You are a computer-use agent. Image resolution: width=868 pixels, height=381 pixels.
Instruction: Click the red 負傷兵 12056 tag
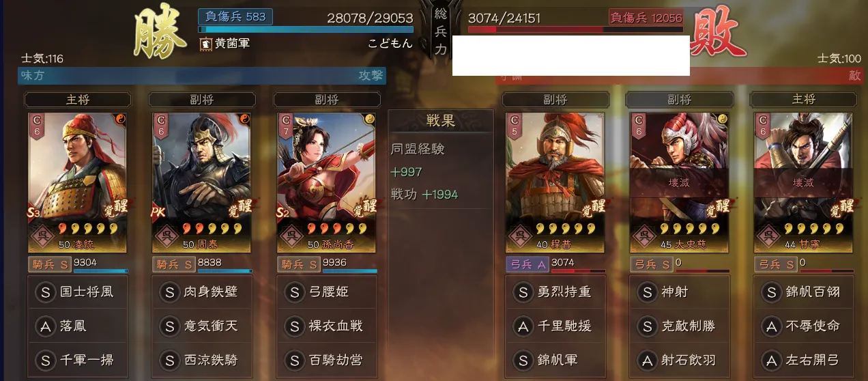pos(646,18)
